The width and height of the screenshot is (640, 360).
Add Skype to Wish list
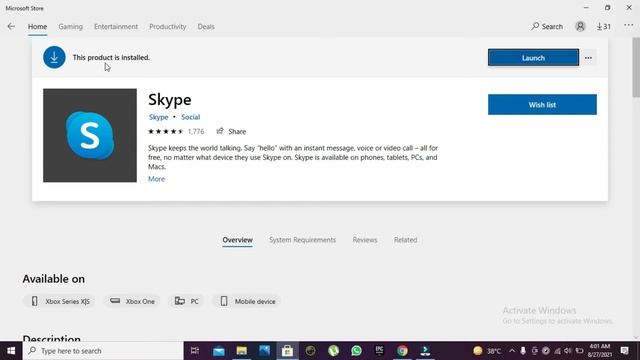click(542, 105)
